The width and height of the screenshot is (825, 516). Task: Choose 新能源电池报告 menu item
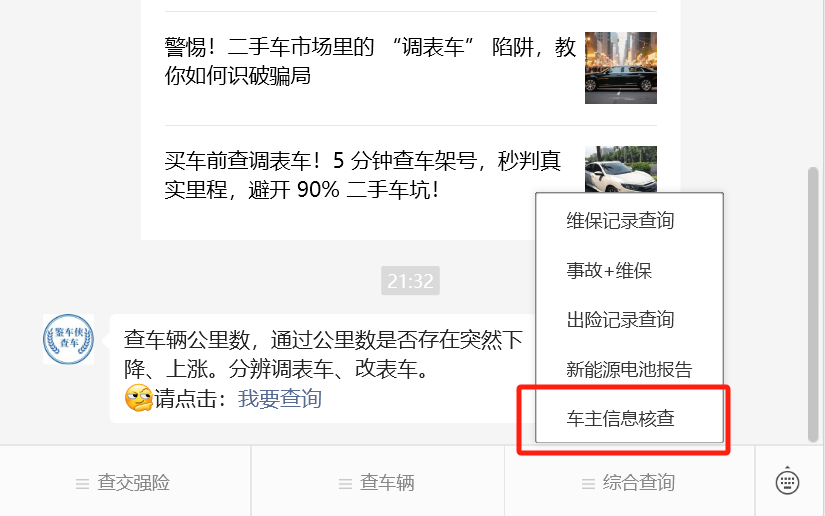[629, 369]
